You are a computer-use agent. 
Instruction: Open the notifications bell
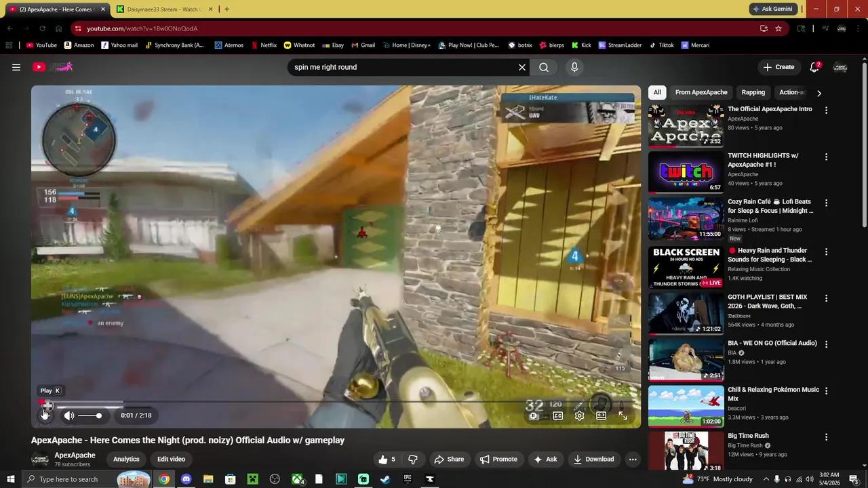(x=814, y=67)
